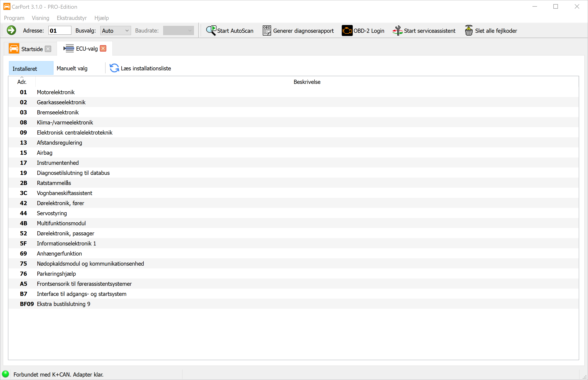Select the Parkeringshjælp row
This screenshot has width=588, height=380.
coord(56,274)
